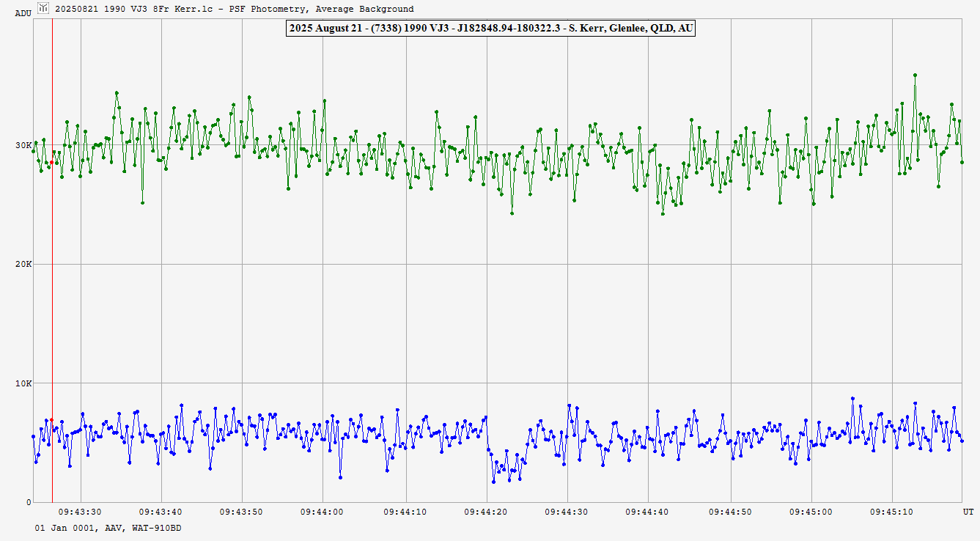Click the 30K y-axis label

tap(23, 145)
